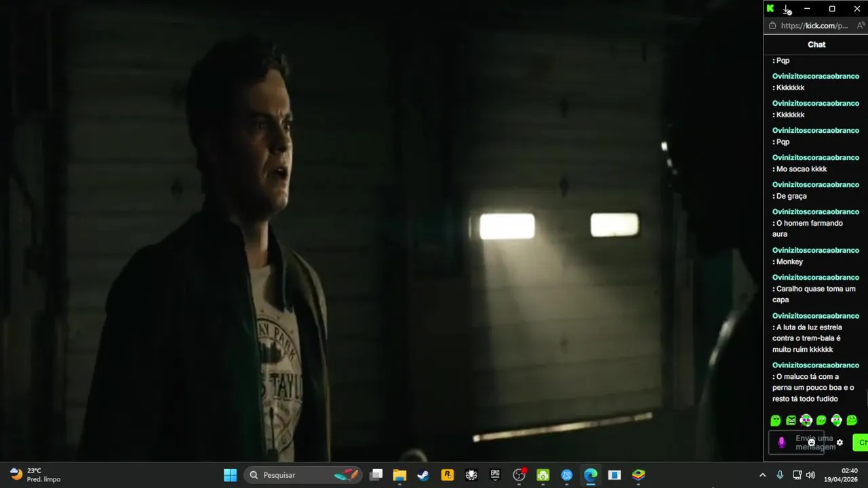Screen dimensions: 868x488
Task: Open the read aloud icon in address bar
Action: coord(861,26)
